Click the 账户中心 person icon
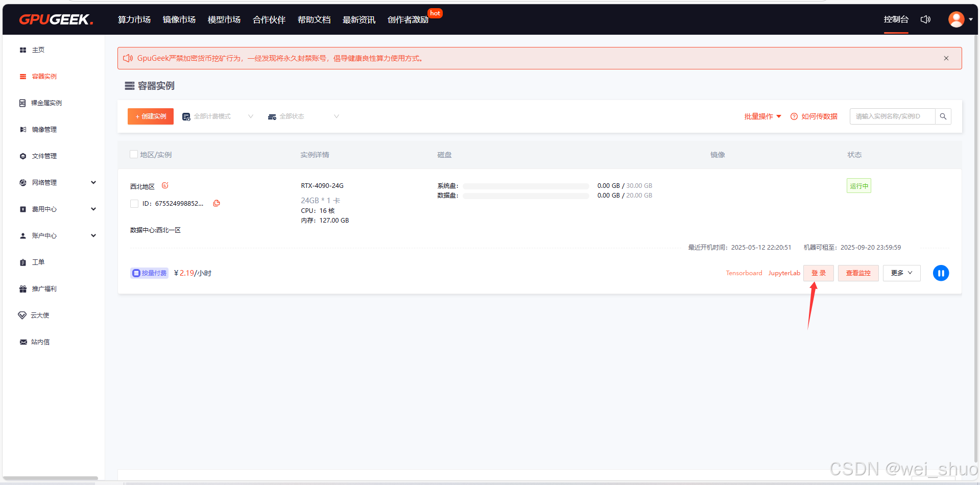The image size is (980, 485). tap(23, 236)
